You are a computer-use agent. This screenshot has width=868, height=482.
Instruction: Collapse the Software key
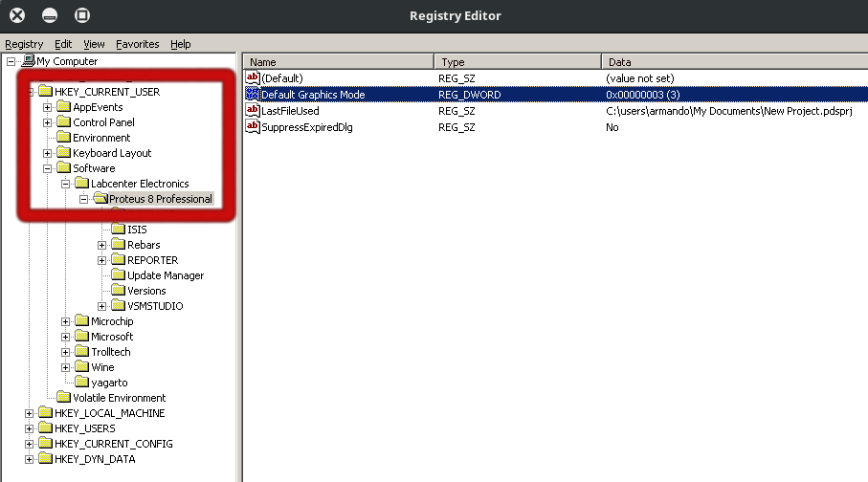[47, 168]
